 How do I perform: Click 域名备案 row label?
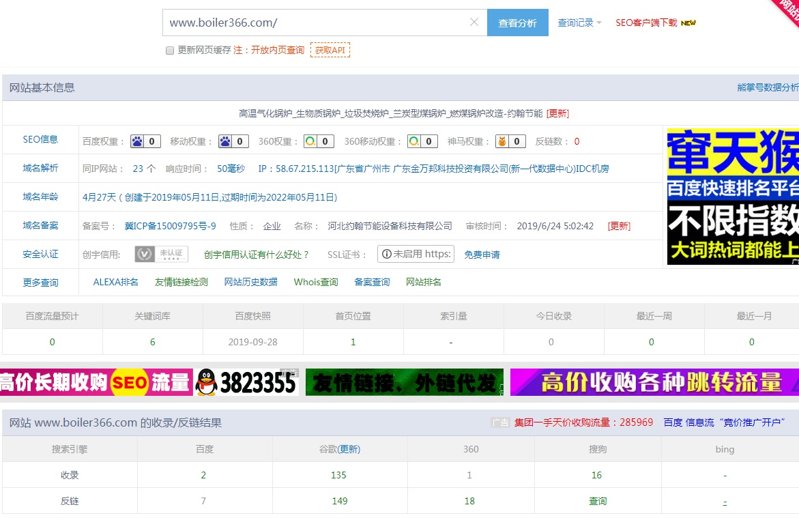(x=40, y=225)
